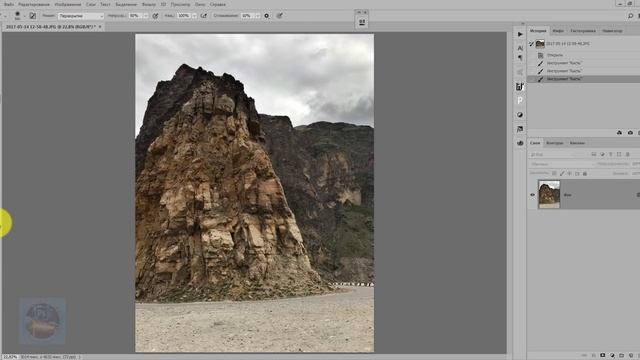This screenshot has width=640, height=360.
Task: Open the Paragraph panel icon
Action: point(520,58)
